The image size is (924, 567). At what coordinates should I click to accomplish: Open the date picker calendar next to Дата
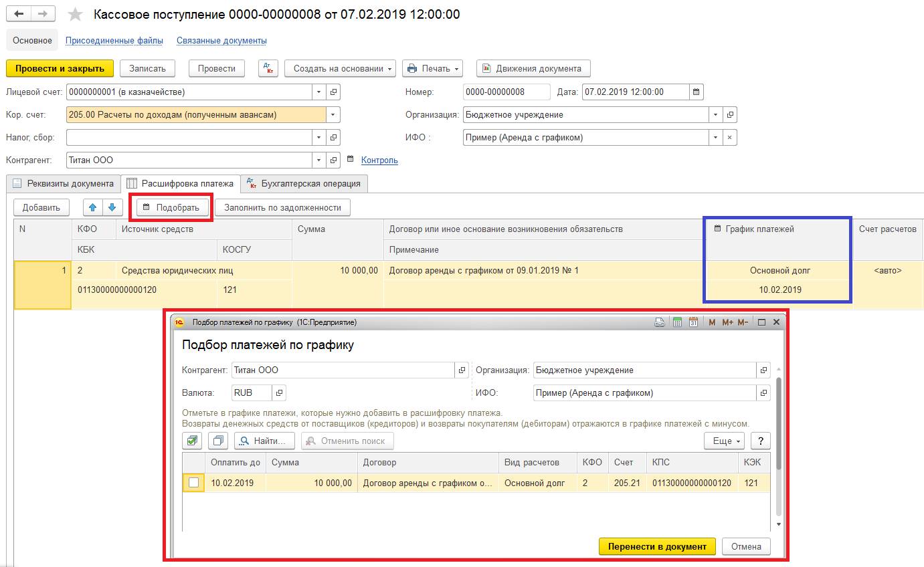pos(696,92)
